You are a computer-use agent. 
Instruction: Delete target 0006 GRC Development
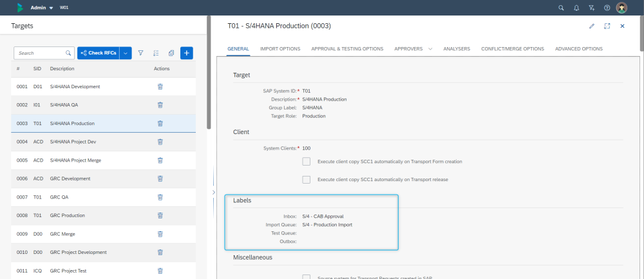[160, 178]
